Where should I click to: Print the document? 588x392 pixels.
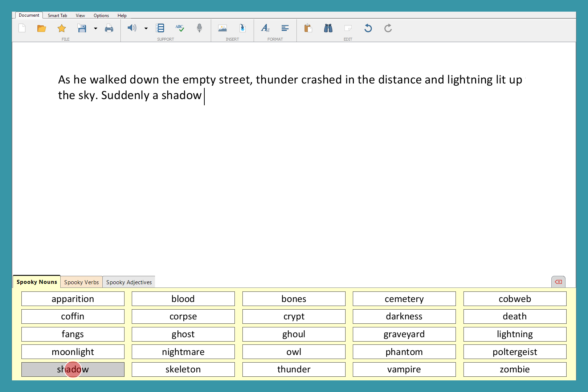(x=109, y=28)
